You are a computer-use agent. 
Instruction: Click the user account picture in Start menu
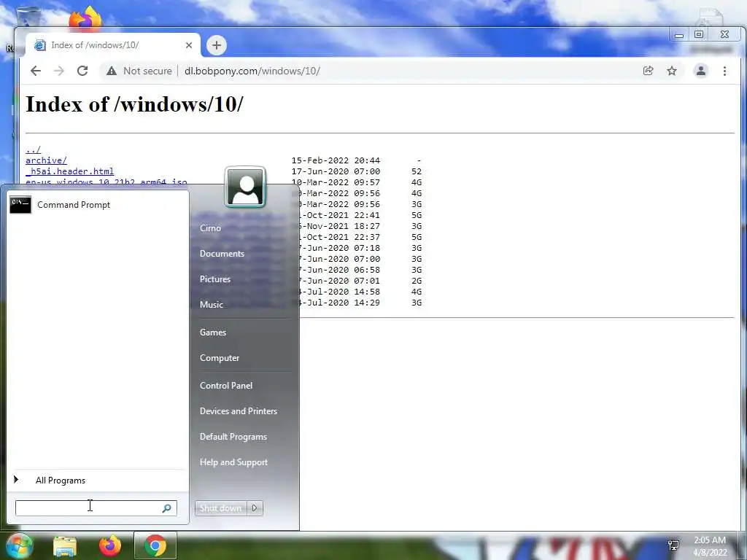coord(245,187)
